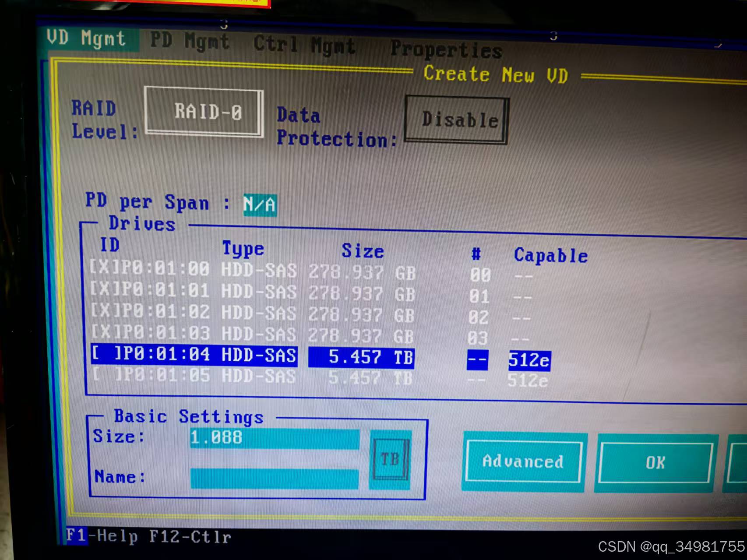Image resolution: width=747 pixels, height=560 pixels.
Task: Confirm with the OK button
Action: click(x=655, y=463)
